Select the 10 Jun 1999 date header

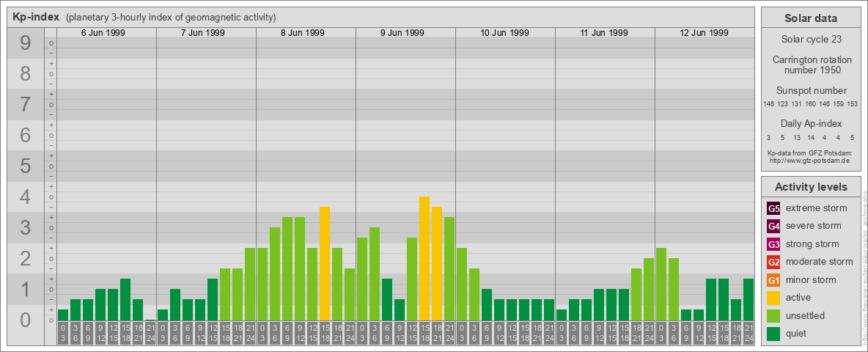click(504, 33)
